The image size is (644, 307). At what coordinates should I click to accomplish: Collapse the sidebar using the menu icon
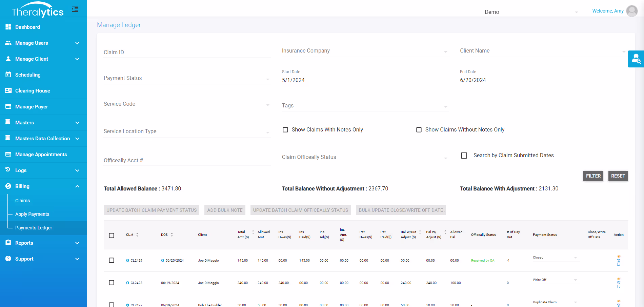coord(75,9)
